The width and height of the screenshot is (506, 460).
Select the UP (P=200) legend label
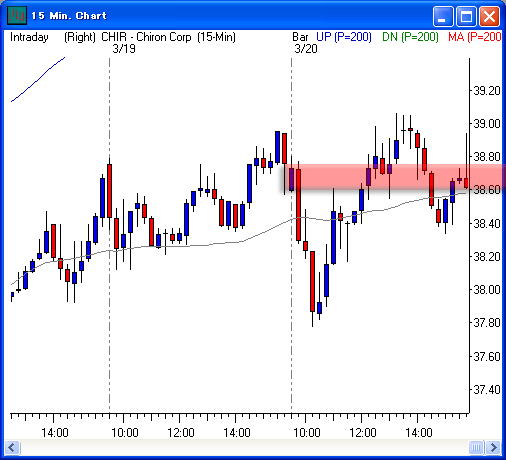point(344,37)
